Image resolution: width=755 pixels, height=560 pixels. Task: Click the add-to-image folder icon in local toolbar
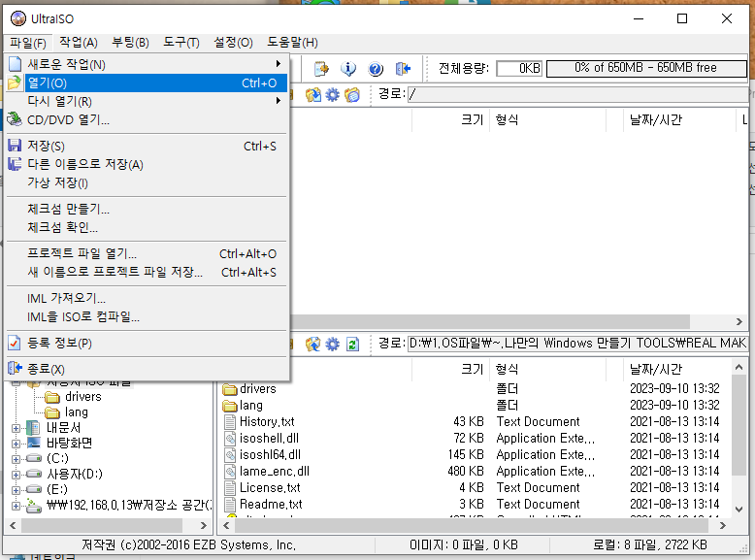click(x=313, y=345)
